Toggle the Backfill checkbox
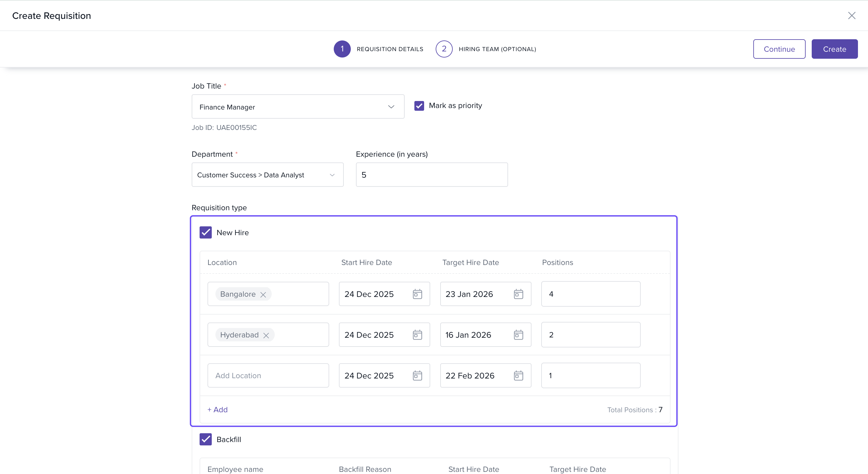 [x=206, y=439]
